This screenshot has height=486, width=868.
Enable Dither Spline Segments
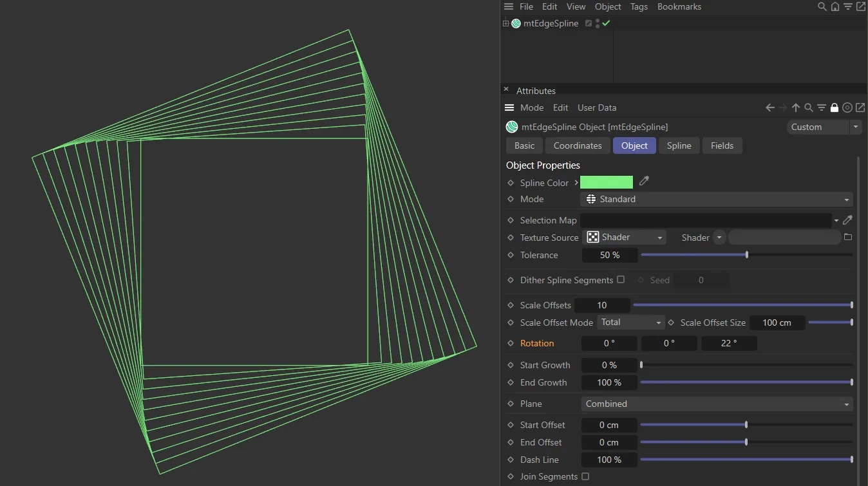tap(620, 279)
